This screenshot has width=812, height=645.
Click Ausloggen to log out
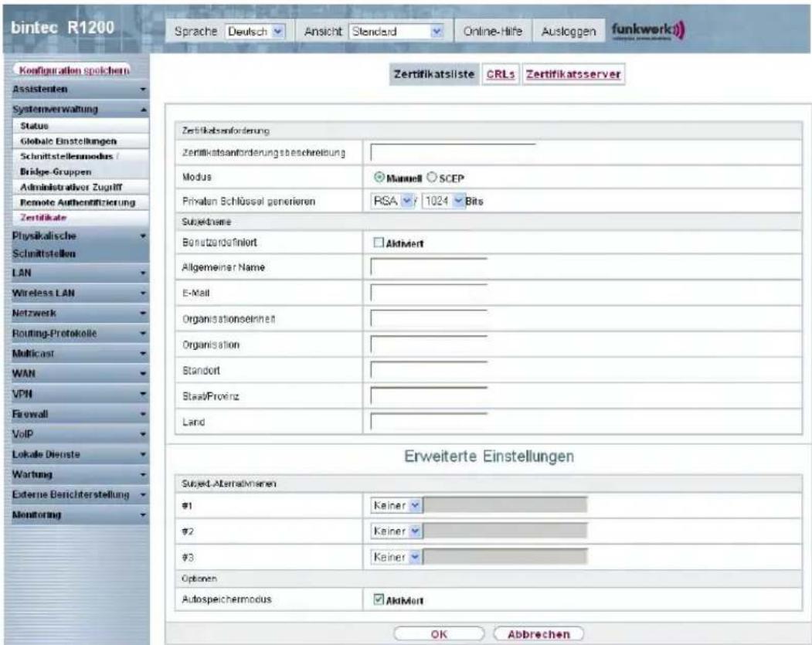pos(568,32)
